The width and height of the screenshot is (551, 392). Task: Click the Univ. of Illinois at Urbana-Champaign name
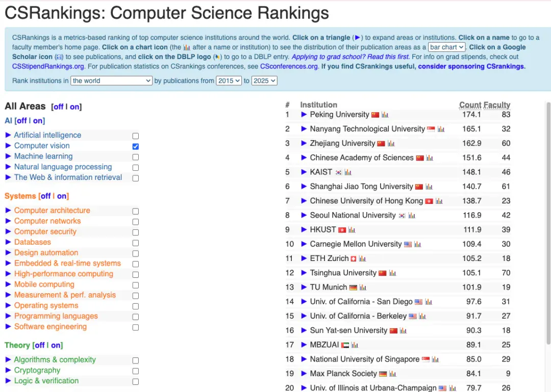tap(373, 388)
